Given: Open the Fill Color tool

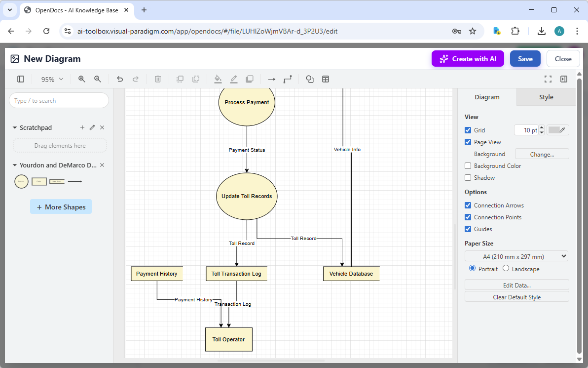Looking at the screenshot, I should pos(218,79).
